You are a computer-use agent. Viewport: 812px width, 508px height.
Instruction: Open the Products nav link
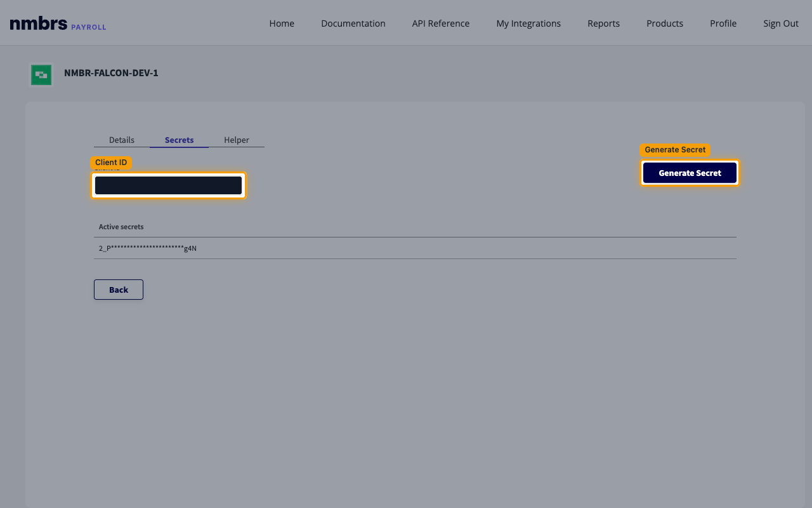(665, 23)
